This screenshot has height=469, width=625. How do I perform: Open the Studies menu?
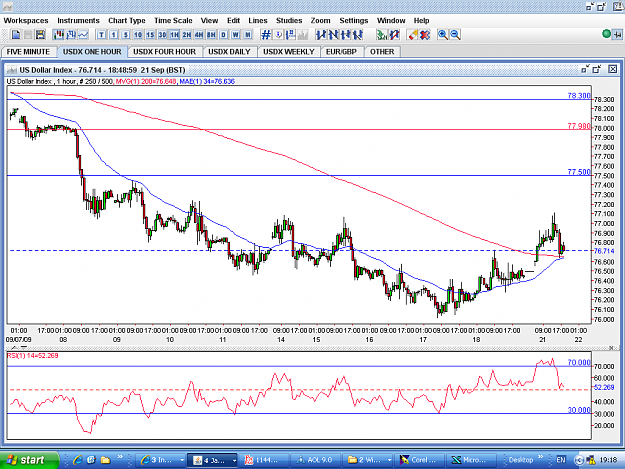(289, 21)
